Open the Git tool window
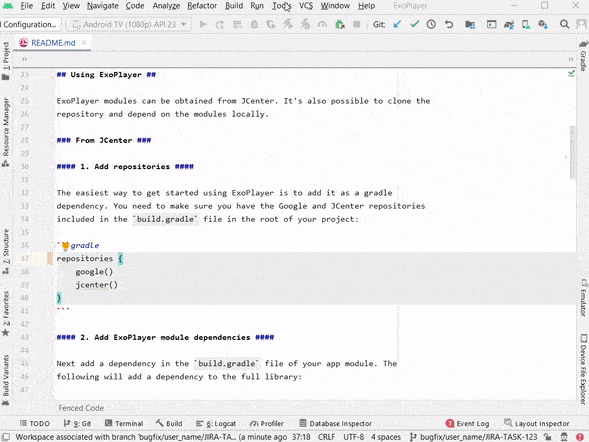 (77, 424)
